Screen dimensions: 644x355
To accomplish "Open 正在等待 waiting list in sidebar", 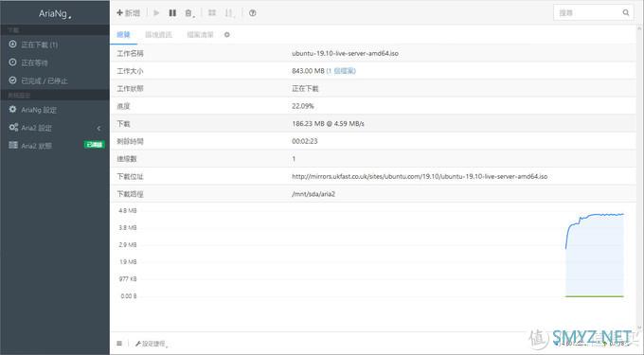I will tap(55, 62).
